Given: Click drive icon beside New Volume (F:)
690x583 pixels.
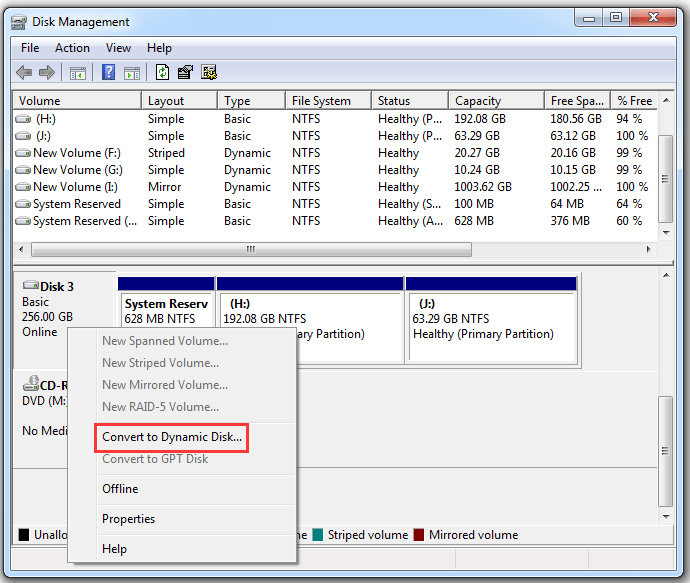Looking at the screenshot, I should coord(23,153).
